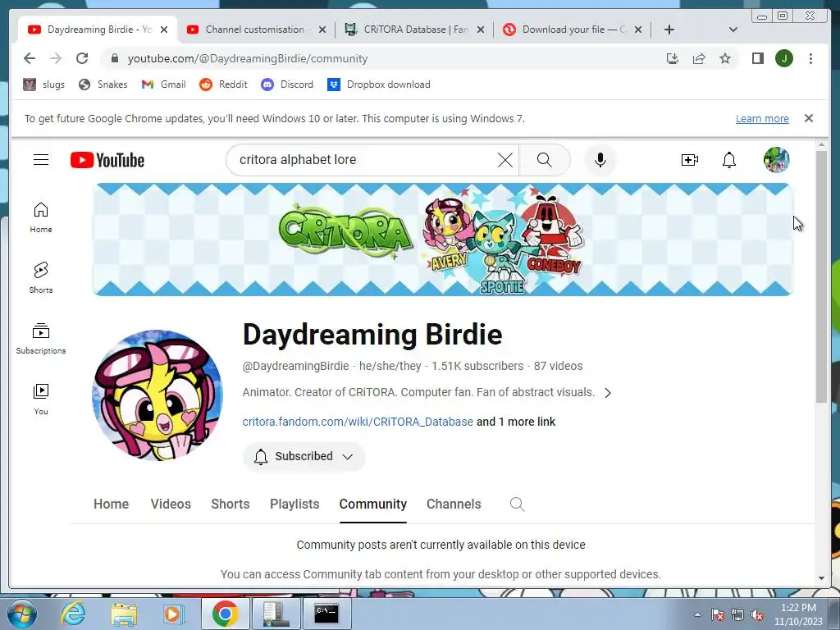Open the Reddit bookmark
Image resolution: width=840 pixels, height=630 pixels.
point(223,84)
